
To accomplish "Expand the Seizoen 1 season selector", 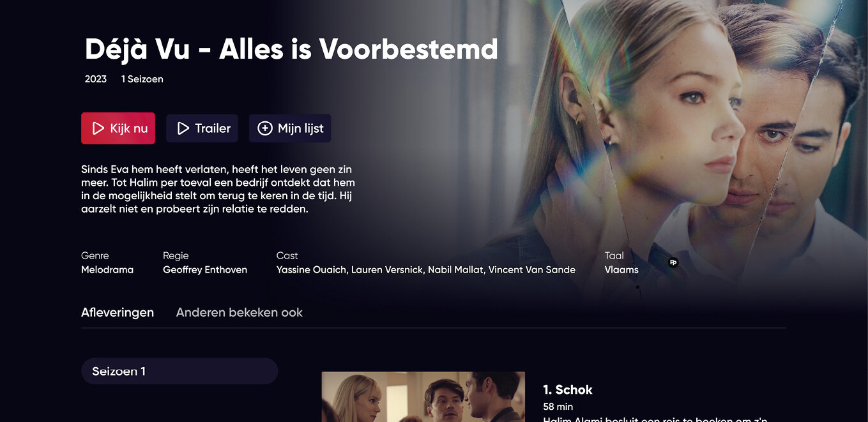I will [x=179, y=371].
